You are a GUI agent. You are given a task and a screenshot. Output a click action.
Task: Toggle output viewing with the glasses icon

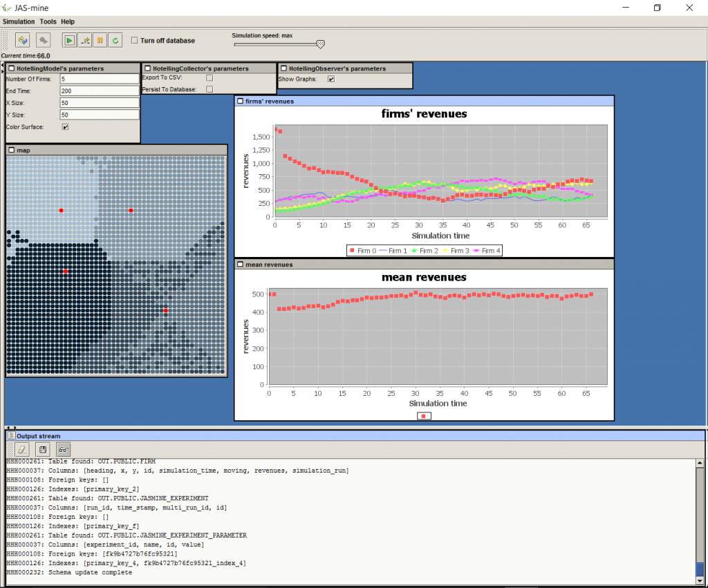(62, 449)
